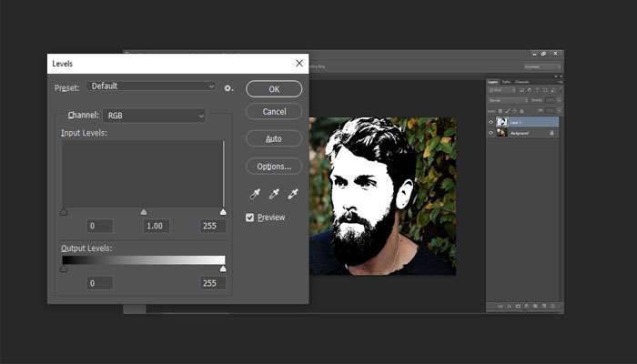Switch to the Channels tab
Image resolution: width=637 pixels, height=364 pixels.
pos(522,82)
